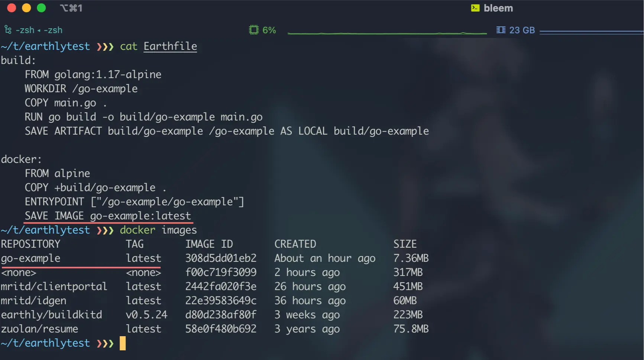Click the red close window button

pos(12,8)
